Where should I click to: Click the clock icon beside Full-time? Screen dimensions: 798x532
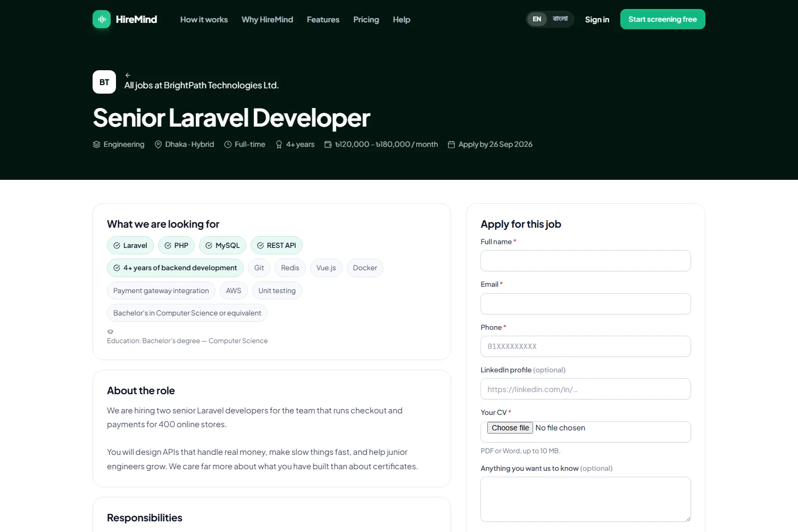tap(228, 145)
